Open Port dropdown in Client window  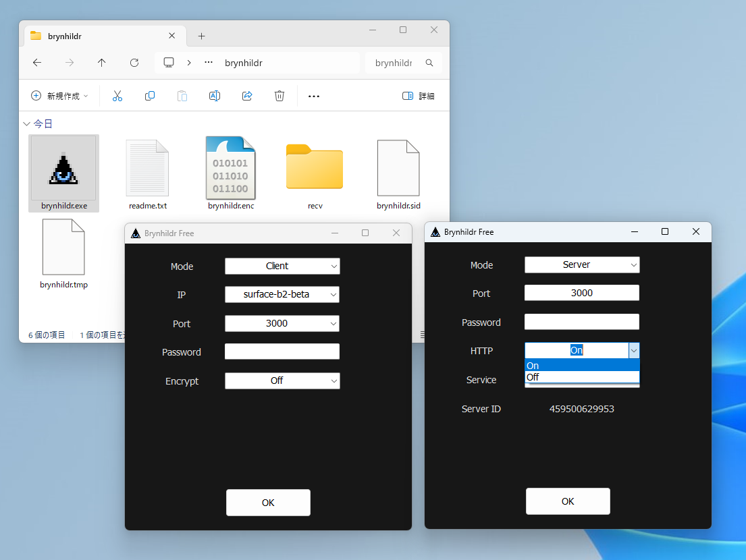coord(282,323)
